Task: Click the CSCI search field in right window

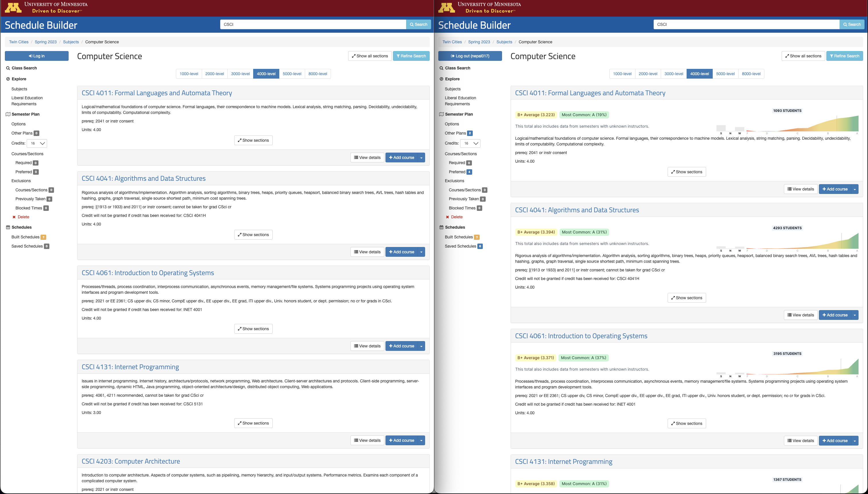Action: pos(747,24)
